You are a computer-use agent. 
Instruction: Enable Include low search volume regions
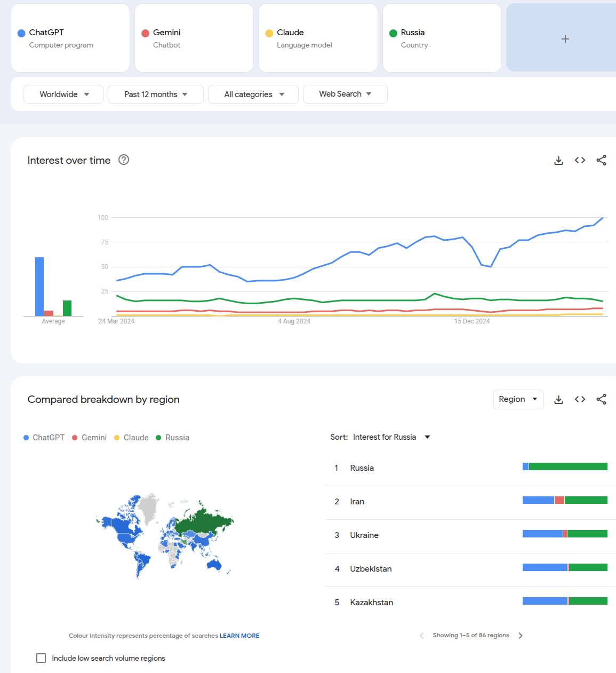click(x=41, y=658)
